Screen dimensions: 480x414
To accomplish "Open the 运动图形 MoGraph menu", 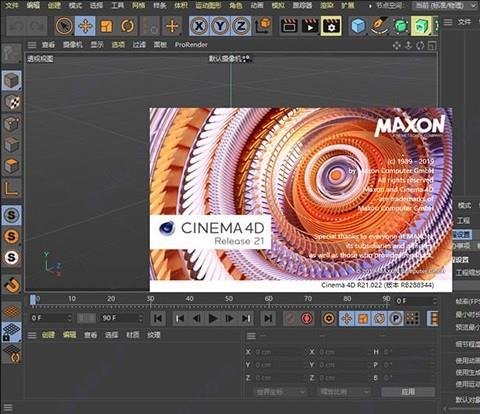I will pyautogui.click(x=208, y=5).
